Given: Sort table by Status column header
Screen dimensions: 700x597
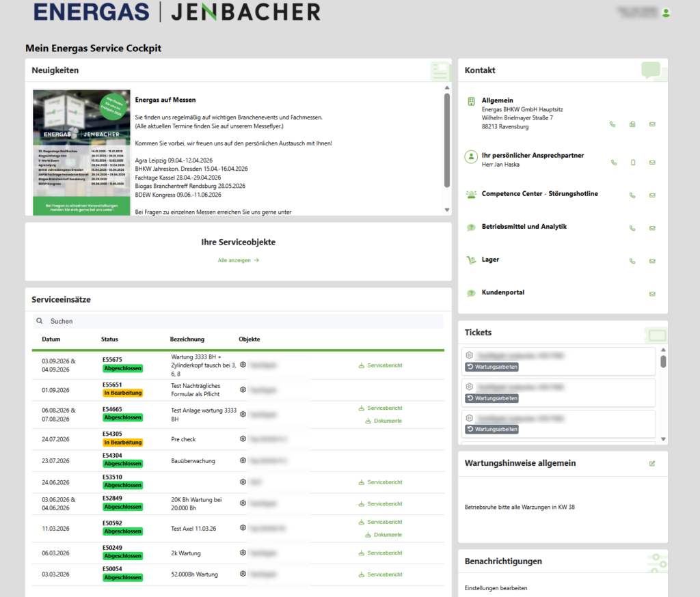Looking at the screenshot, I should (x=109, y=339).
